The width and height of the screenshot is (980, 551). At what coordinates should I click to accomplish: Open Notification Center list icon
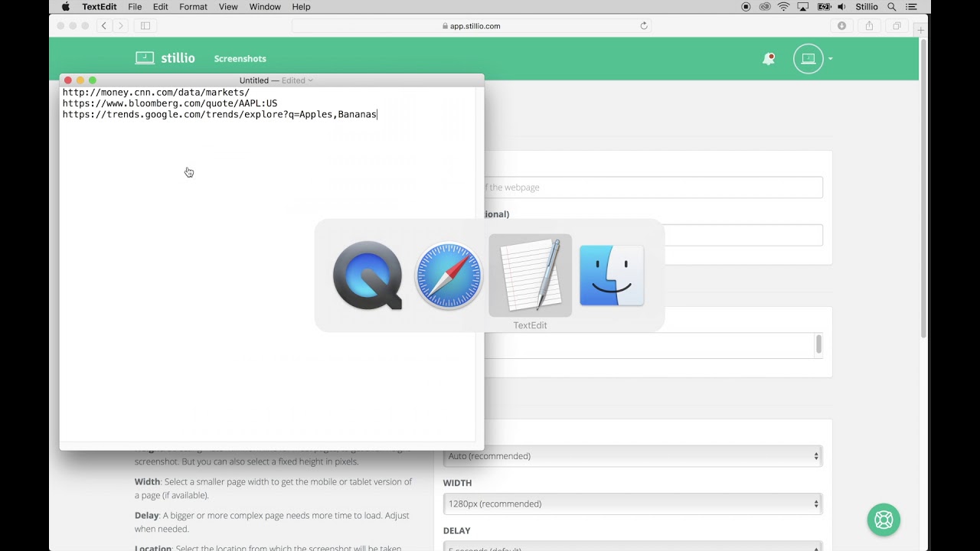(x=911, y=7)
